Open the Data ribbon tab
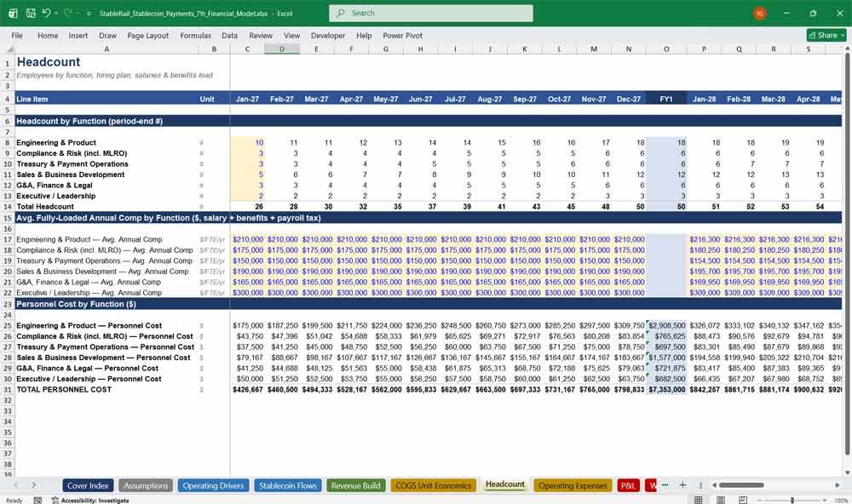This screenshot has height=504, width=852. point(229,35)
